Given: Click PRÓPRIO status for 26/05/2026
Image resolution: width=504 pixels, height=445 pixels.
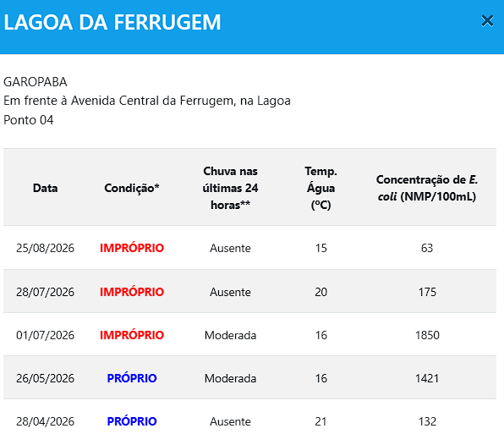Looking at the screenshot, I should [x=132, y=378].
